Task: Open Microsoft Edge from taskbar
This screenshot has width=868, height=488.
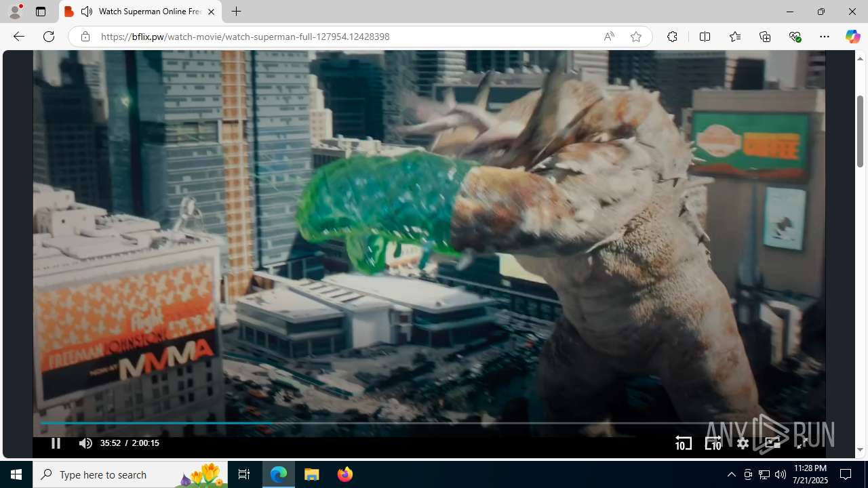Action: coord(279,474)
